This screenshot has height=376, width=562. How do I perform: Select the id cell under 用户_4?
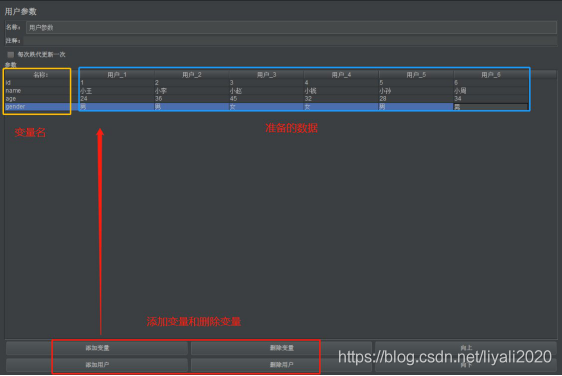[x=341, y=83]
